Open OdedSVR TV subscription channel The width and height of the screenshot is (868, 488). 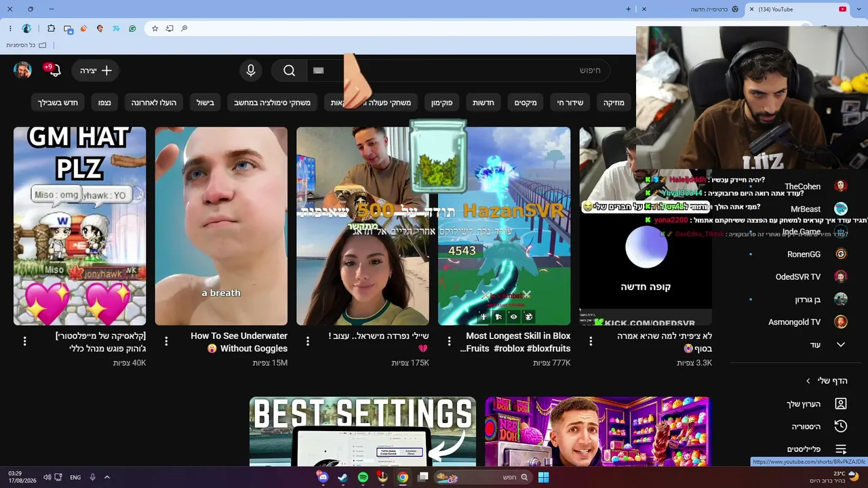pyautogui.click(x=799, y=277)
